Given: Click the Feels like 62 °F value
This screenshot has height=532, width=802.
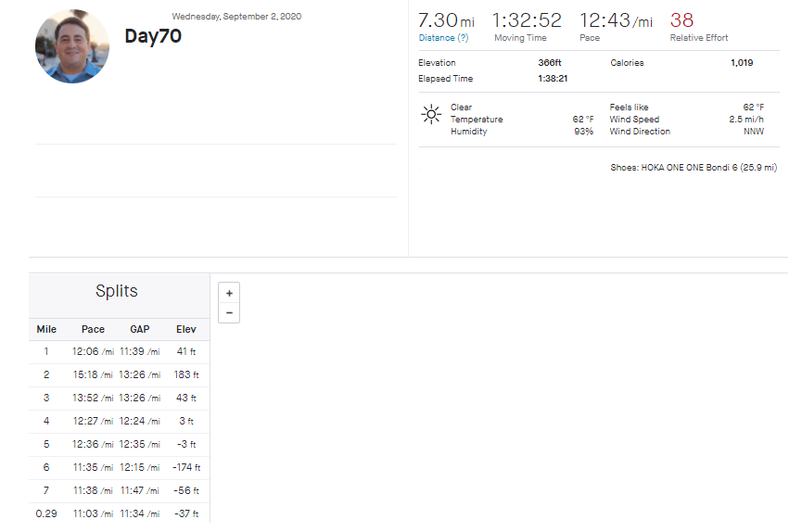Looking at the screenshot, I should (x=754, y=108).
